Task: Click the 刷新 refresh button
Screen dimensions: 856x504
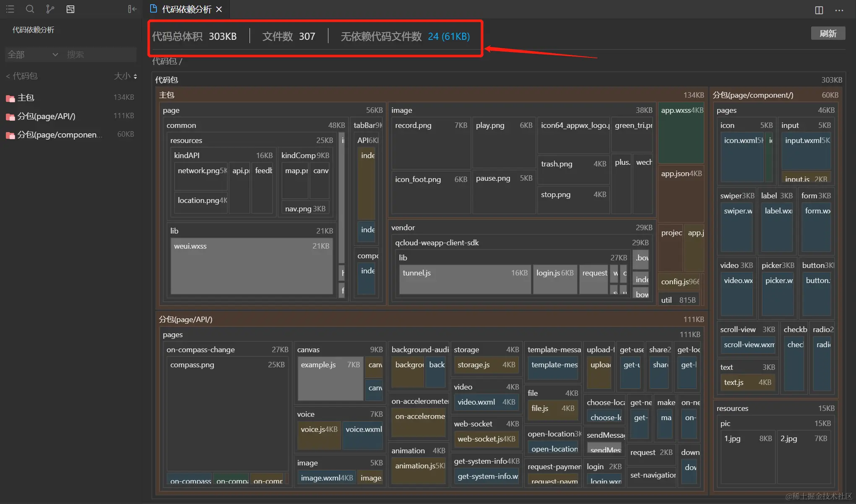Action: [827, 34]
